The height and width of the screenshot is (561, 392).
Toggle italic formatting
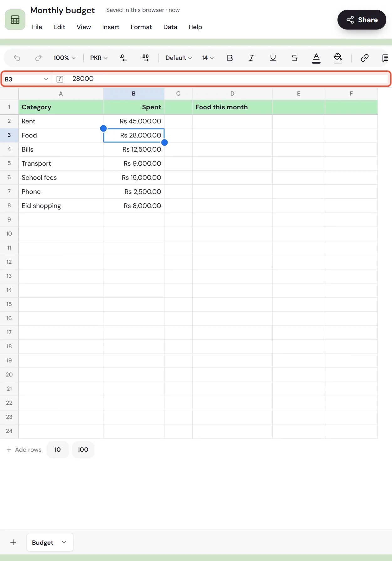point(251,58)
